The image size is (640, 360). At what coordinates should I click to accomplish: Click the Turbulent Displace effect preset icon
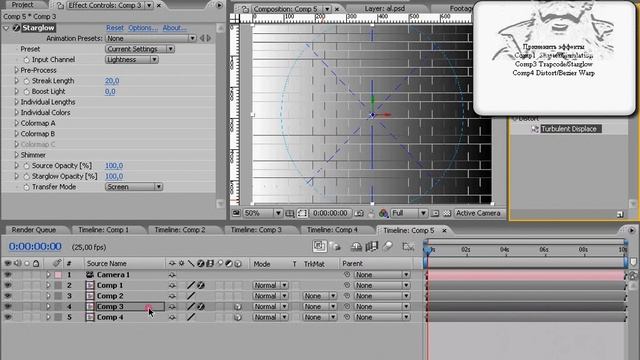click(x=535, y=129)
